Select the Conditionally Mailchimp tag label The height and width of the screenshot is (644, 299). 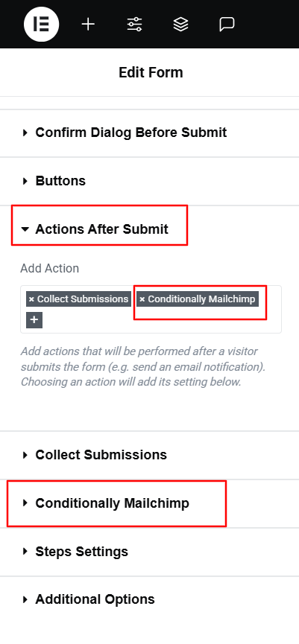[201, 299]
